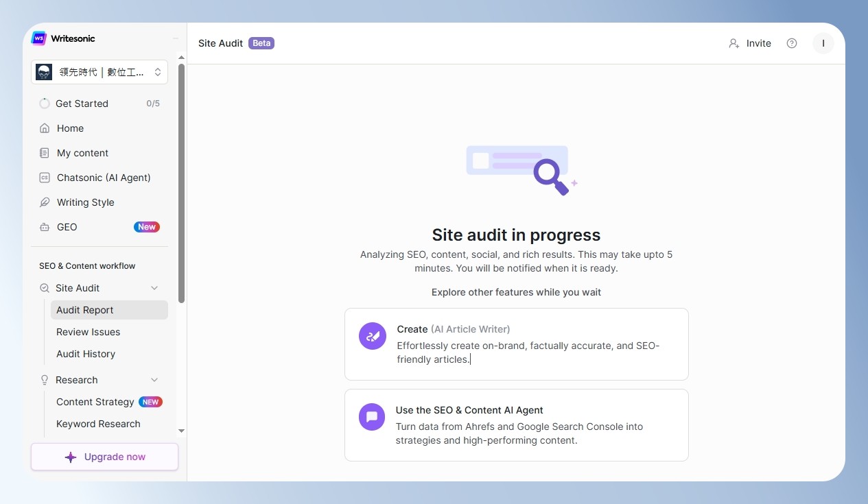
Task: Click the Upgrade now button
Action: click(104, 457)
